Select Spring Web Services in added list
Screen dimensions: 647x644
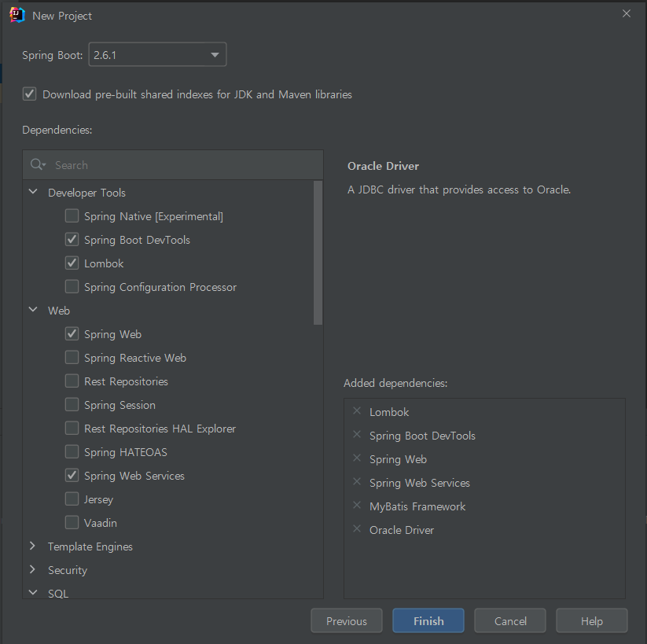click(420, 483)
